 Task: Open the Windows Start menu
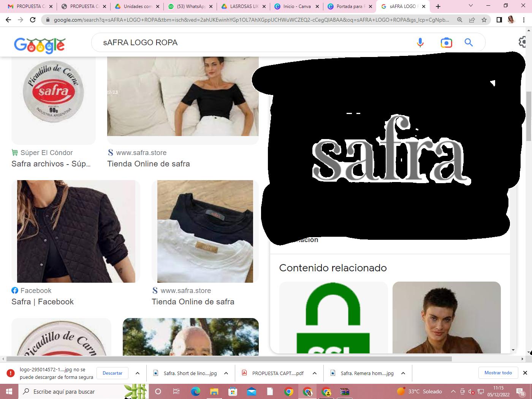[9, 391]
